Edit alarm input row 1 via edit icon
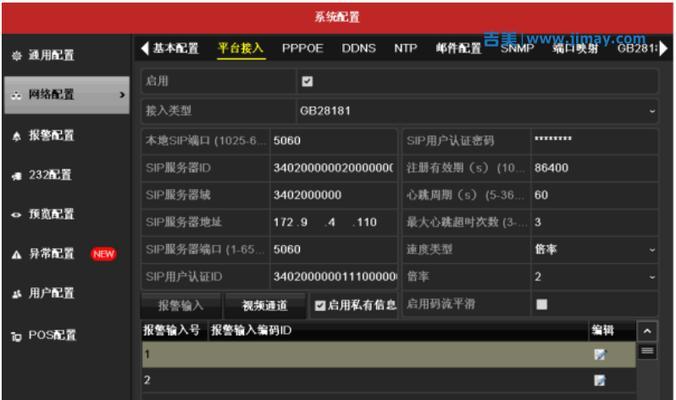The image size is (676, 400). coord(600,354)
